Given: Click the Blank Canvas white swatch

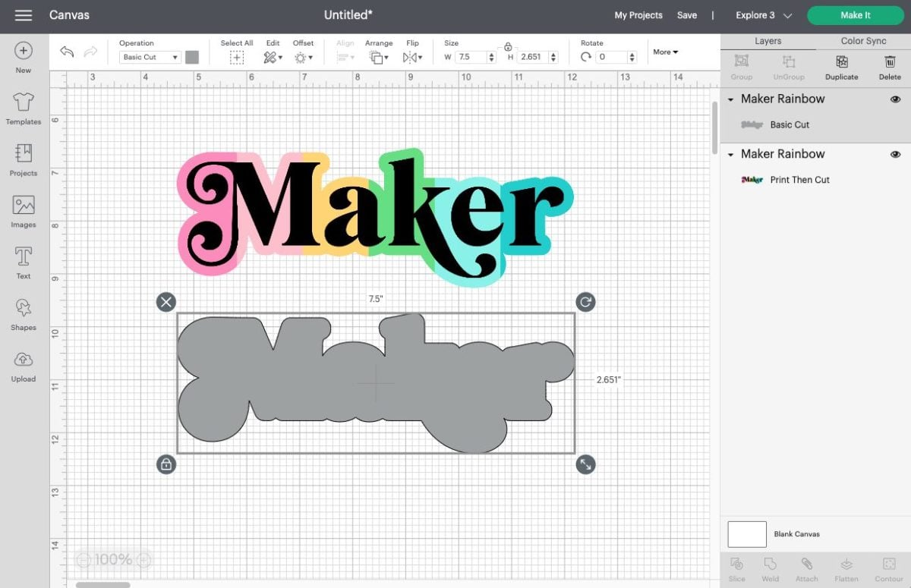Looking at the screenshot, I should [x=747, y=534].
